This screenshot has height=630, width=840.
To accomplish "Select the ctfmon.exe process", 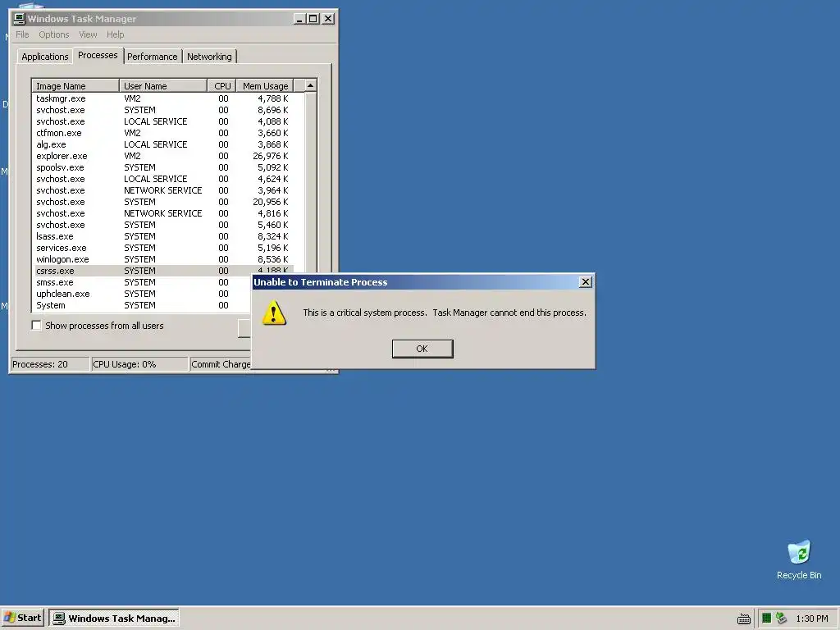I will [x=162, y=133].
